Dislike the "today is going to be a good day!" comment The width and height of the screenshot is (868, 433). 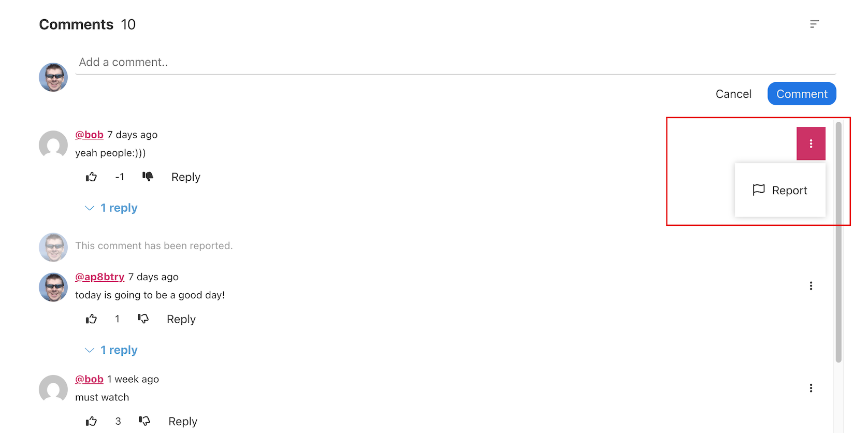tap(143, 319)
